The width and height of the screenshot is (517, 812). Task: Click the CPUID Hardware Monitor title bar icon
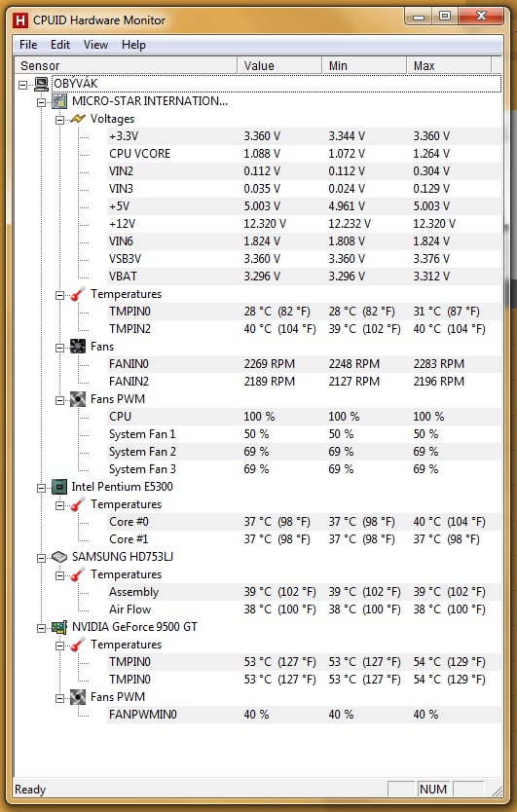20,20
